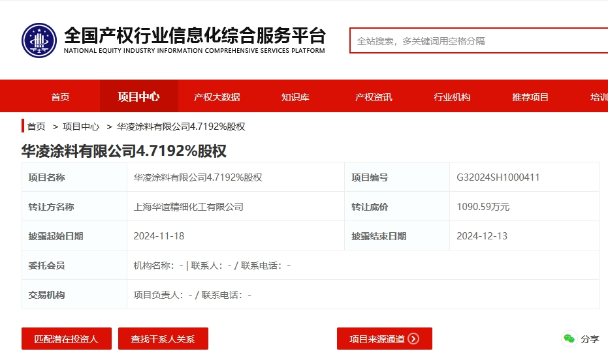The height and width of the screenshot is (364, 608).
Task: Click the 查找干系人关系 button
Action: (x=163, y=339)
